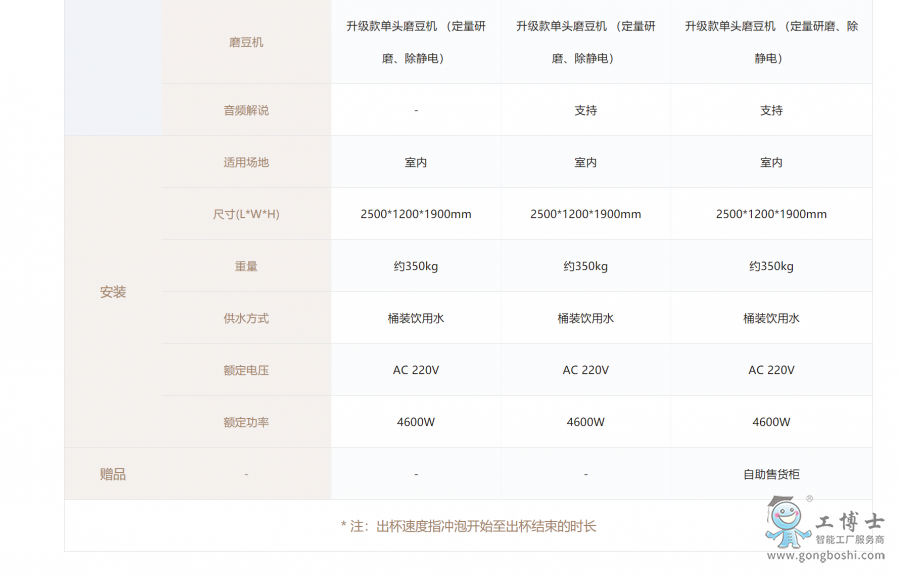Click the 赠品 category cell
This screenshot has height=575, width=900.
coord(113,474)
